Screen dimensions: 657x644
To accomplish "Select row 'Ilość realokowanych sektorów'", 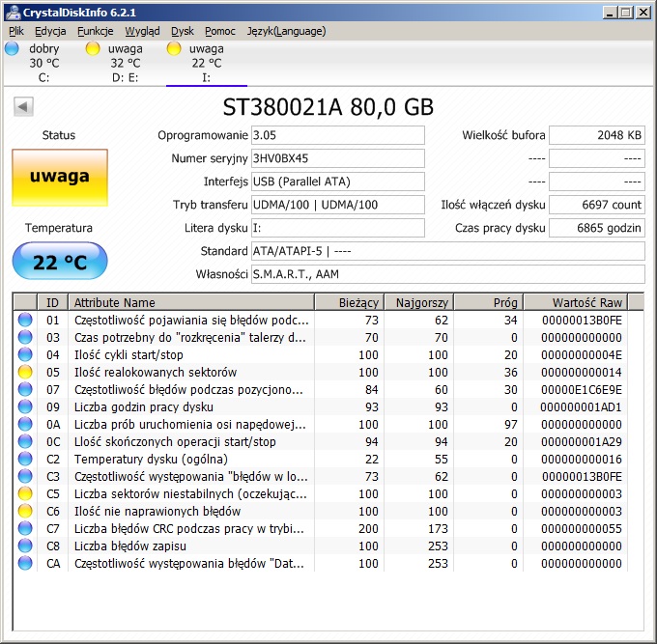I will [321, 373].
